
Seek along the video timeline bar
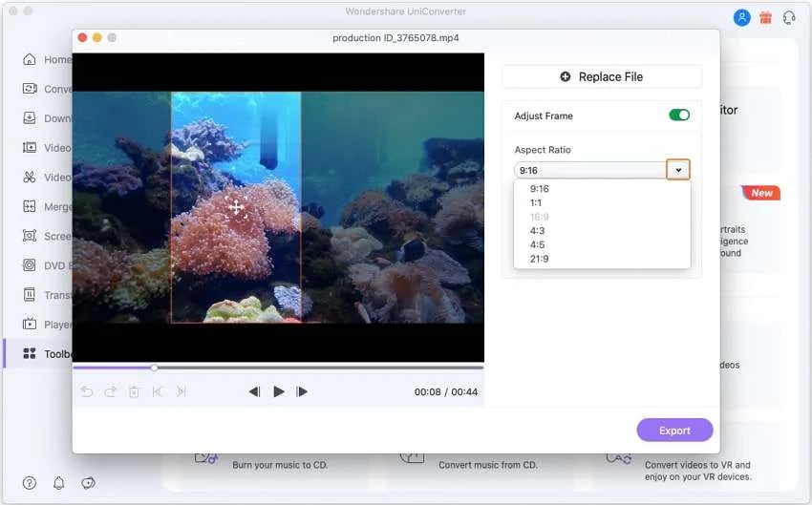(x=278, y=368)
